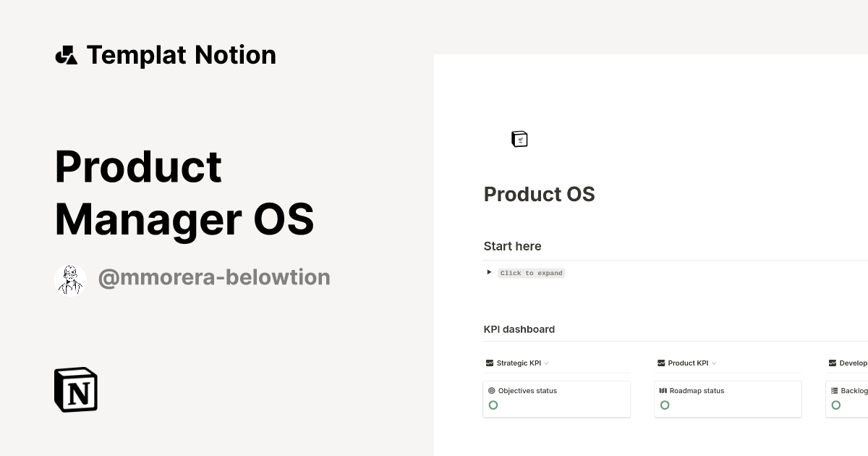Screen dimensions: 868x456
Task: Select the bar chart icon next to Roadmap status
Action: [663, 390]
